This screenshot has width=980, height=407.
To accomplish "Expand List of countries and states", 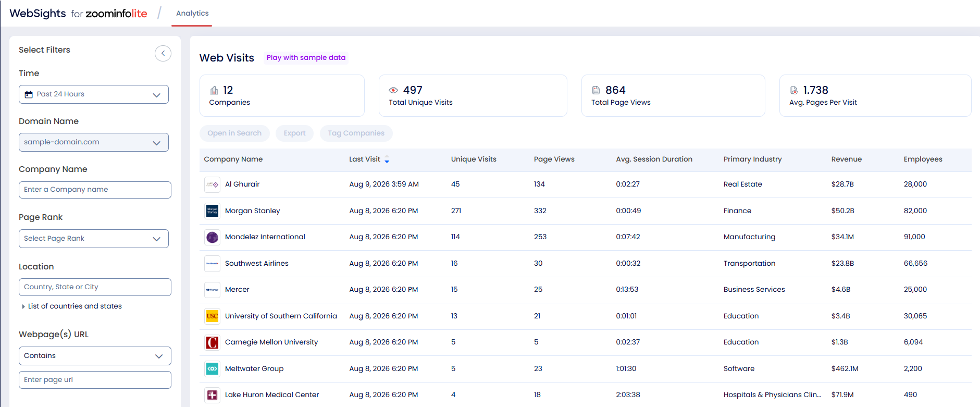I will tap(72, 306).
